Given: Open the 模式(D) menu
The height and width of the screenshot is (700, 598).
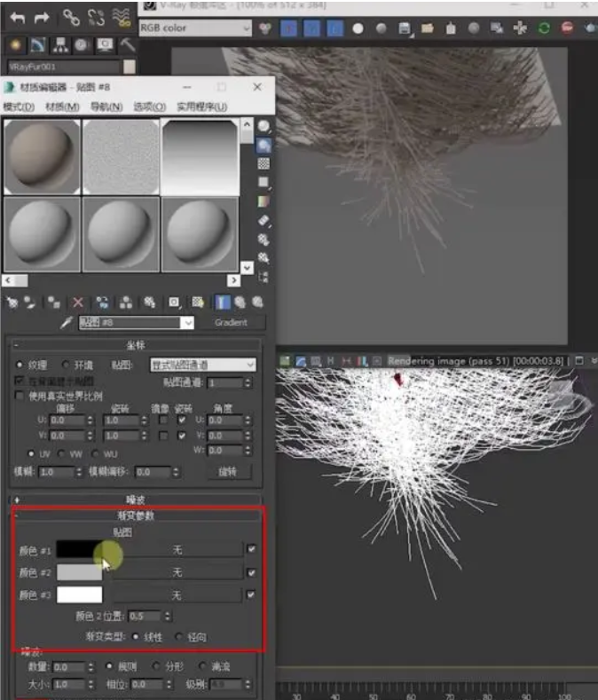Looking at the screenshot, I should (19, 106).
